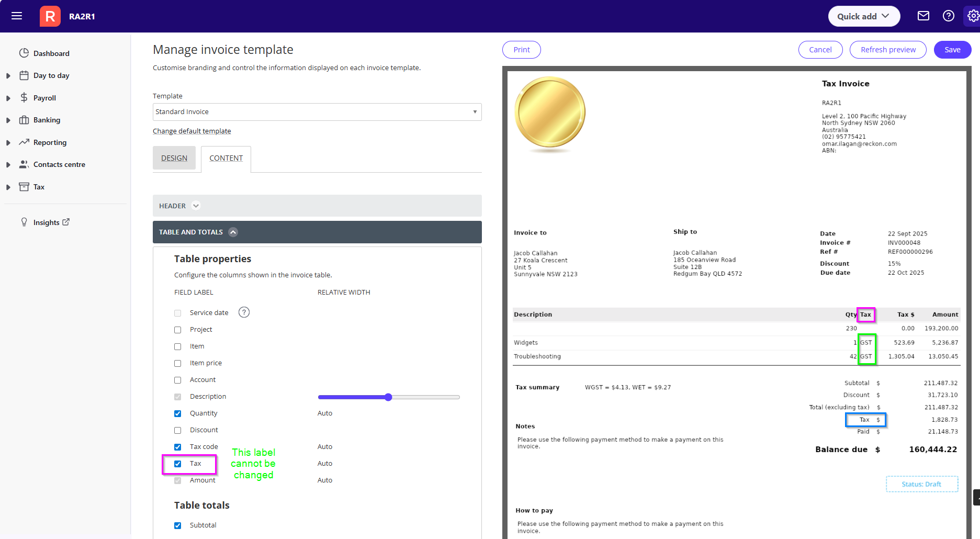Click the How to pay heading in preview
980x539 pixels.
click(x=534, y=510)
